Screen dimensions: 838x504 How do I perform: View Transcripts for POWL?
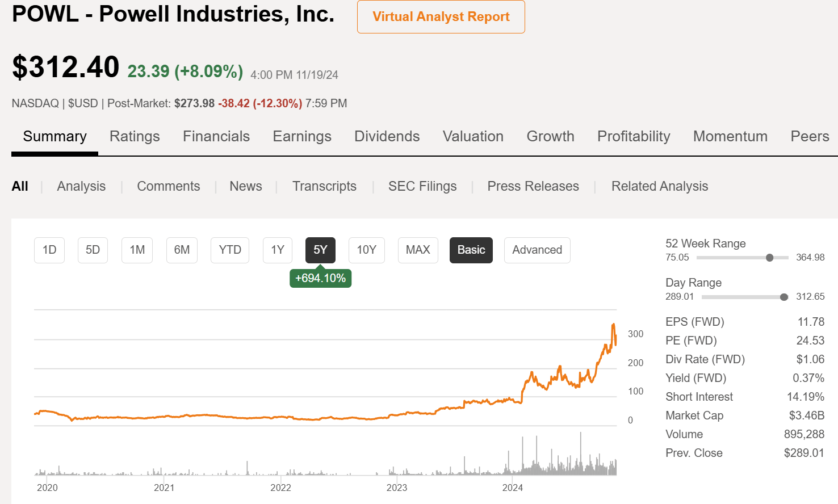tap(324, 186)
